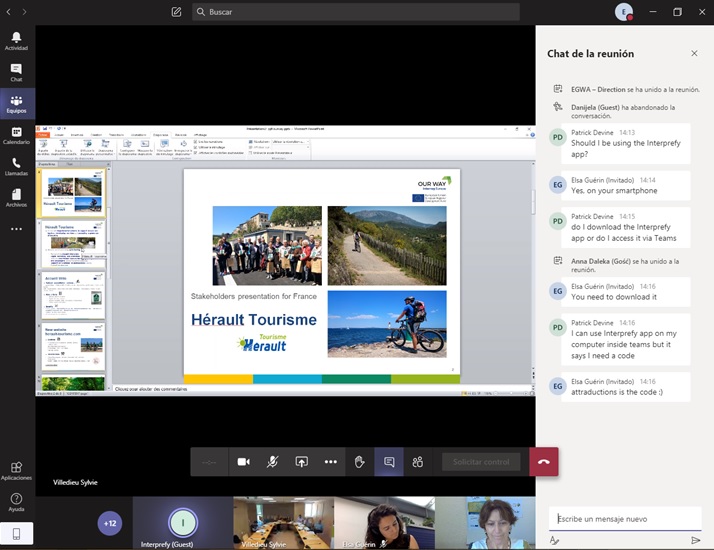Unmute the microphone
The width and height of the screenshot is (714, 550).
(272, 462)
